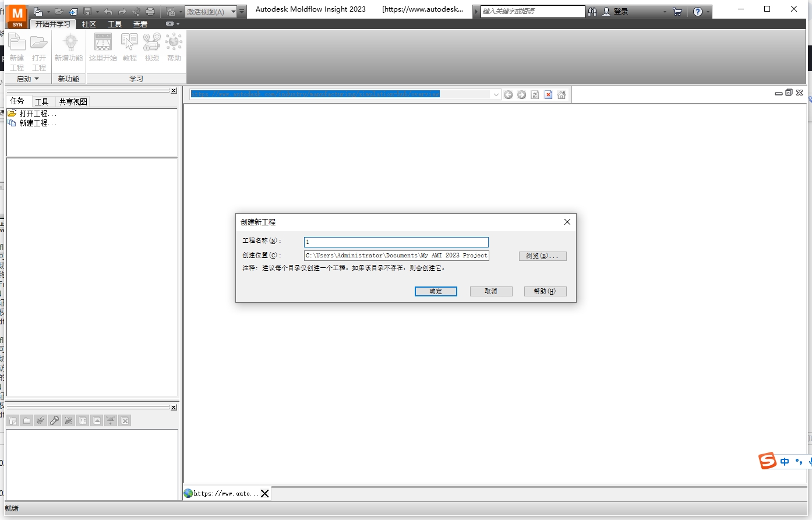The width and height of the screenshot is (812, 520).
Task: Open the quick access toolbar customize arrow
Action: pyautogui.click(x=242, y=12)
